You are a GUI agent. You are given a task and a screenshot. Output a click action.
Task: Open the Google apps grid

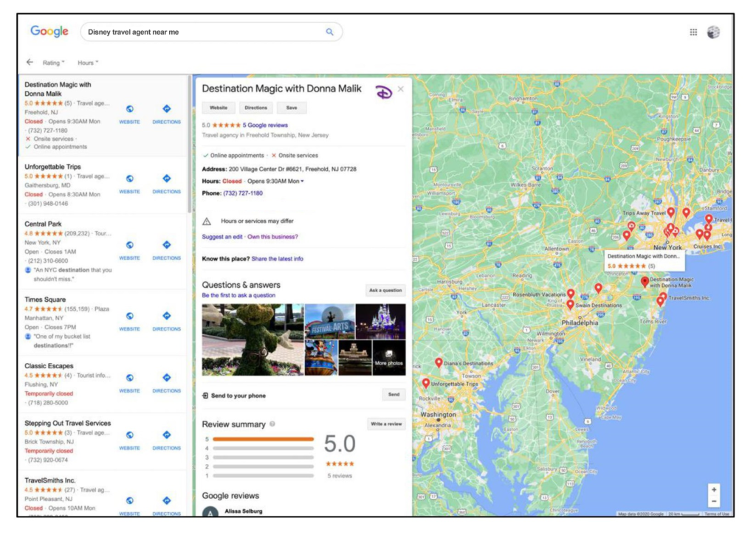coord(693,32)
